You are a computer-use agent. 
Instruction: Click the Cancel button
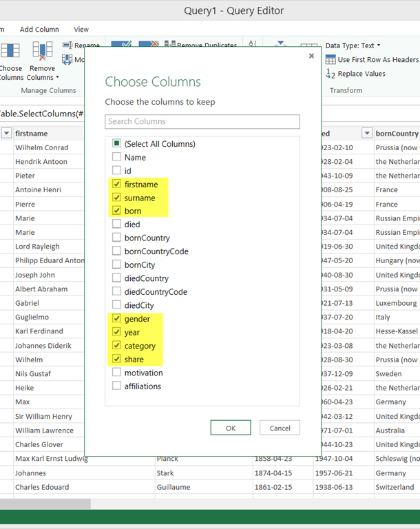click(280, 428)
